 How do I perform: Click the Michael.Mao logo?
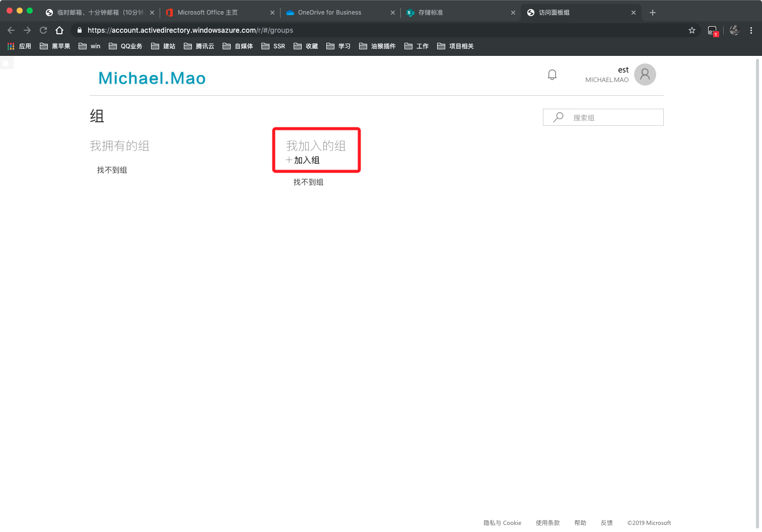(x=152, y=78)
